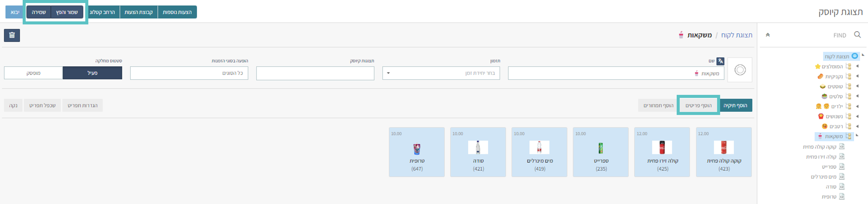The height and width of the screenshot is (204, 868).
Task: Click the circular image placeholder icon
Action: (740, 70)
